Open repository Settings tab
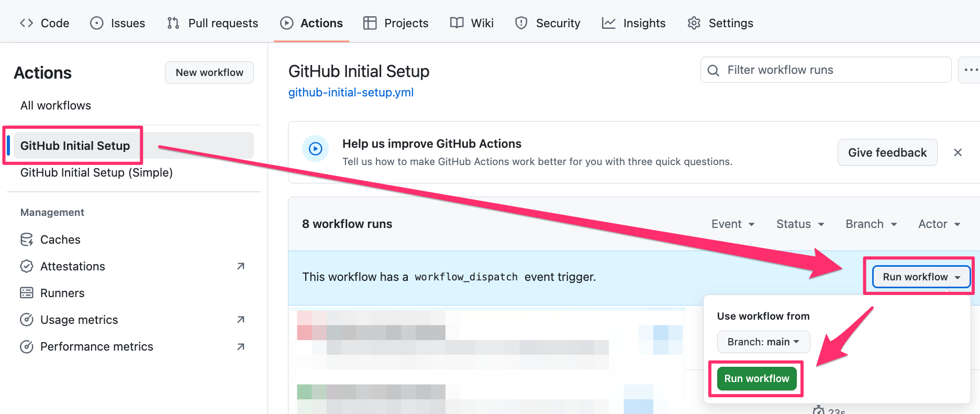Viewport: 980px width, 414px height. [x=720, y=23]
